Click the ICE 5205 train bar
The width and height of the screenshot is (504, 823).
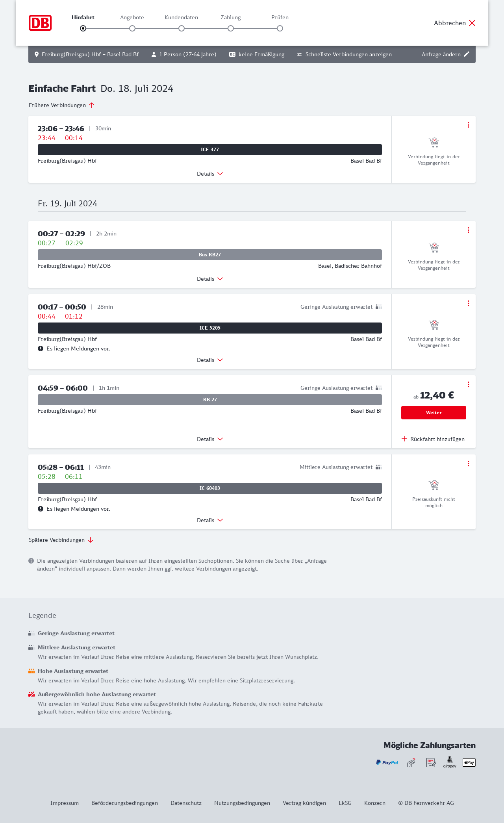[x=210, y=328]
